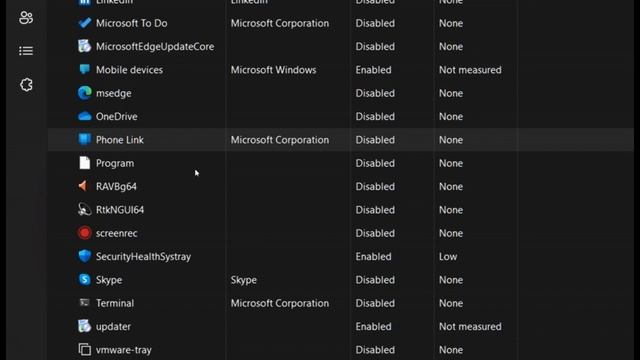
Task: Click the RAVBg64 speaker icon
Action: pos(83,186)
